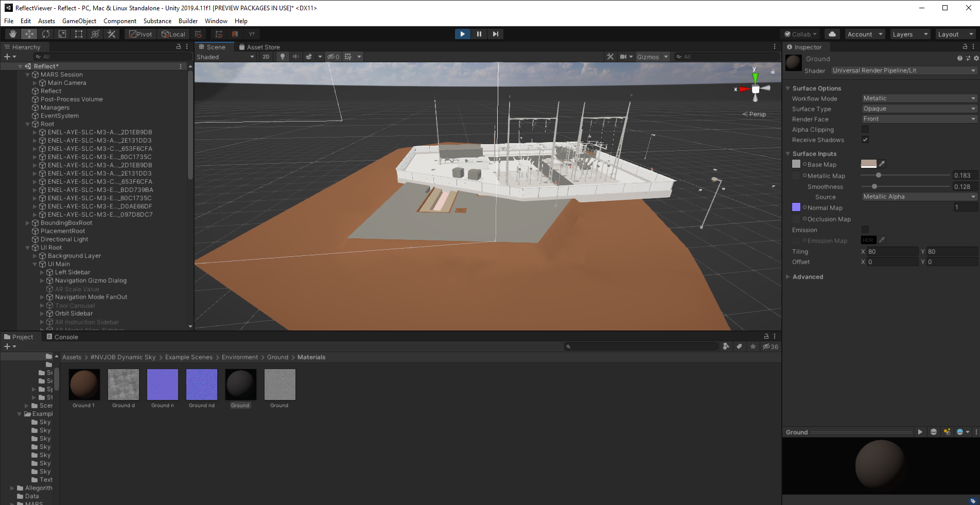Viewport: 980px width, 505px height.
Task: Select the Hand tool in toolbar
Action: pyautogui.click(x=13, y=34)
